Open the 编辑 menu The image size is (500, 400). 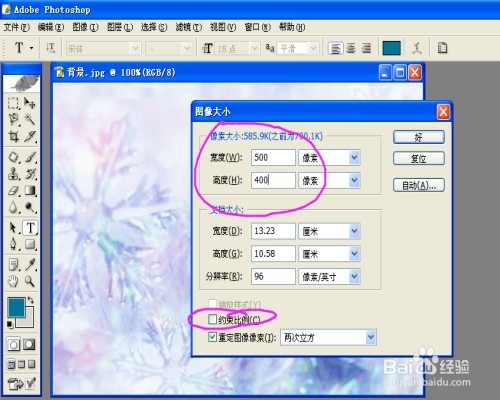[x=51, y=27]
